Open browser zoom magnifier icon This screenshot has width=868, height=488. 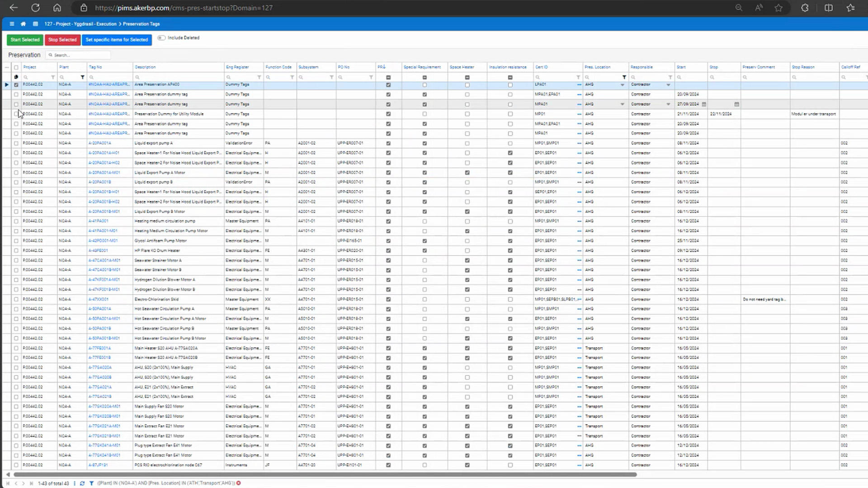coord(739,8)
